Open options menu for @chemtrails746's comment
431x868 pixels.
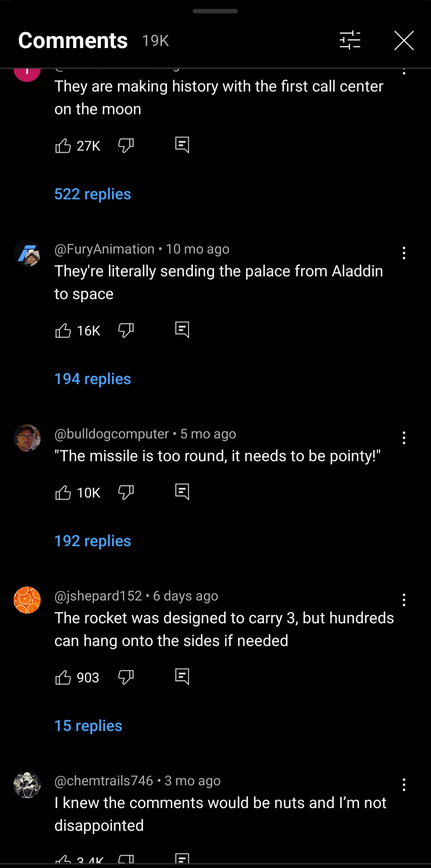point(404,784)
